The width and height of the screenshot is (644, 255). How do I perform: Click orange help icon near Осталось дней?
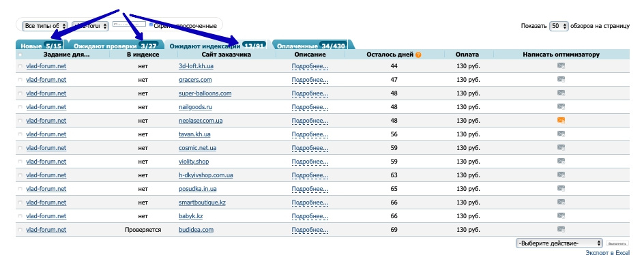tap(418, 55)
